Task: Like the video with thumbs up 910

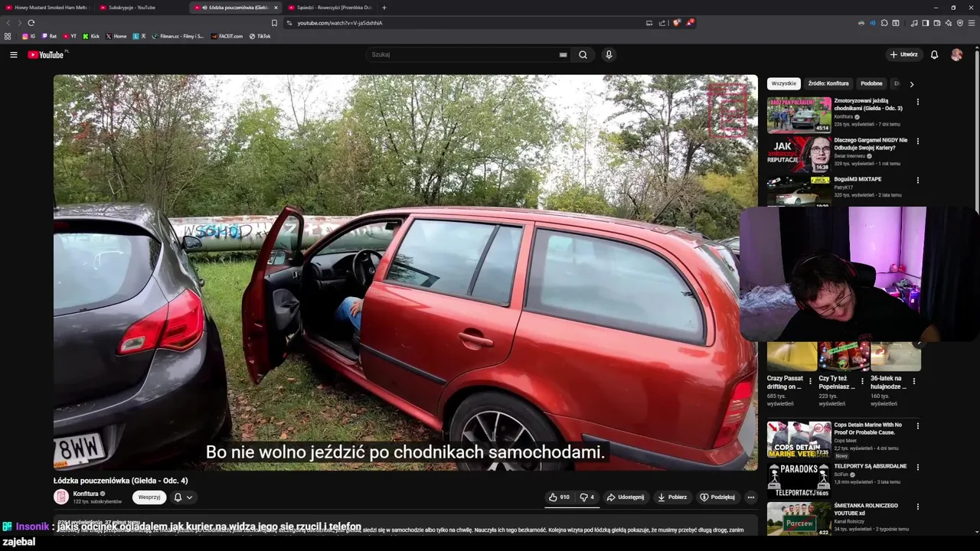Action: click(560, 497)
